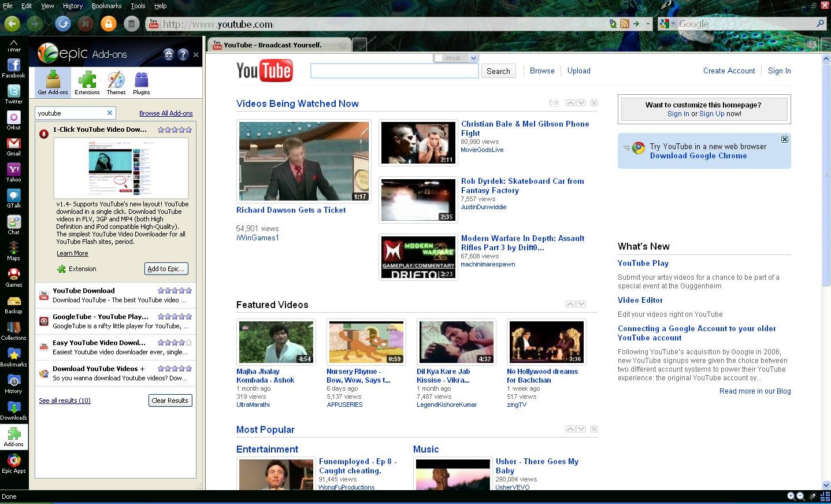Move Featured Videos module down
Image resolution: width=831 pixels, height=504 pixels.
coord(581,304)
